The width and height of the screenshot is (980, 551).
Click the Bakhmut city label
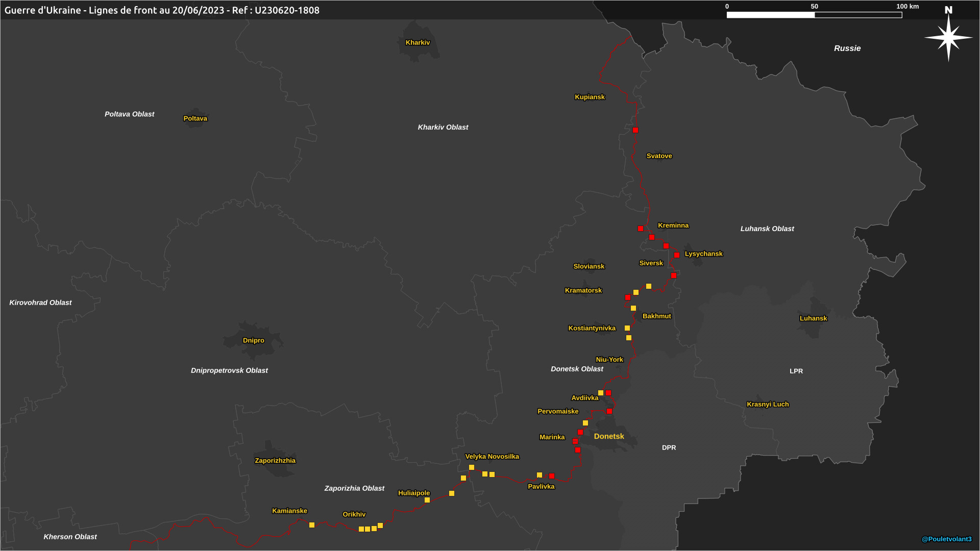tap(656, 316)
